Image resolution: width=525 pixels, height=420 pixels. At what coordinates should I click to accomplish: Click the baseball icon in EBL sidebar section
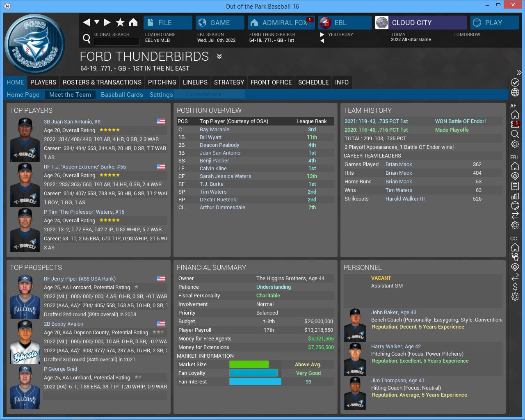(x=515, y=205)
